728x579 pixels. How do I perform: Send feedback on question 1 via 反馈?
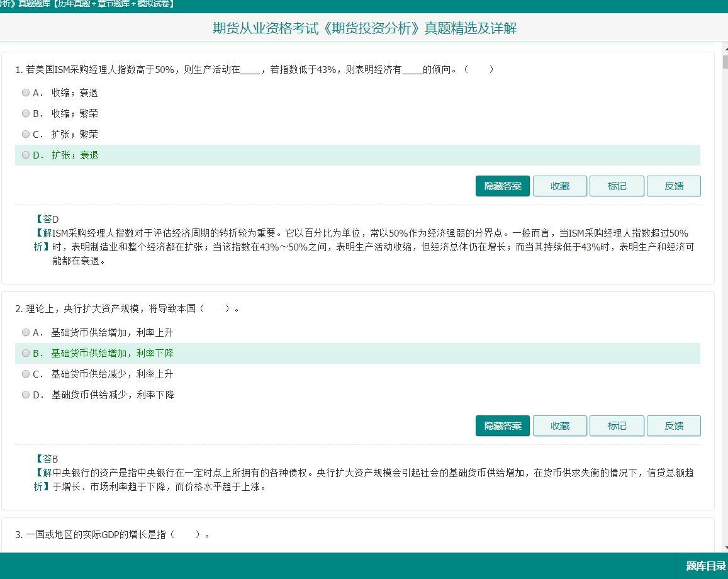[x=673, y=186]
